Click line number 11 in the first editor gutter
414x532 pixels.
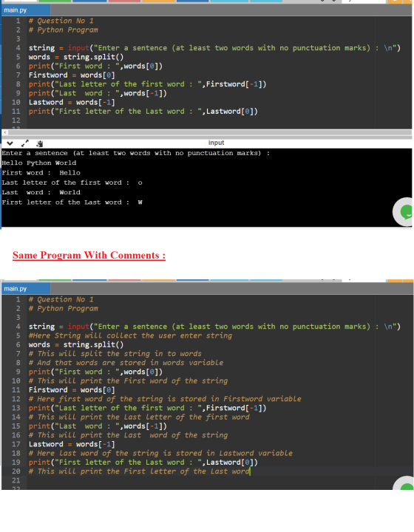point(16,112)
